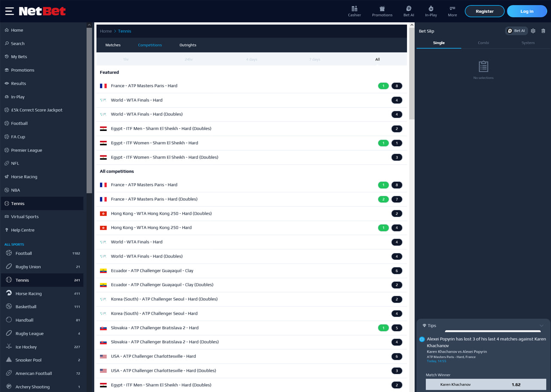The image size is (551, 392).
Task: Open USA - ATP Challenger Charlottesville - Hard
Action: (x=252, y=356)
